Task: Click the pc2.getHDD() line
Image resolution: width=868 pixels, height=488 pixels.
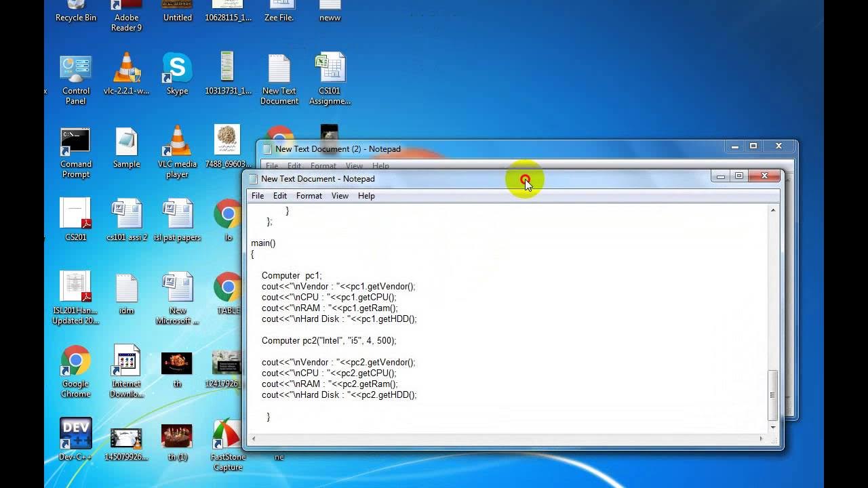Action: (339, 394)
